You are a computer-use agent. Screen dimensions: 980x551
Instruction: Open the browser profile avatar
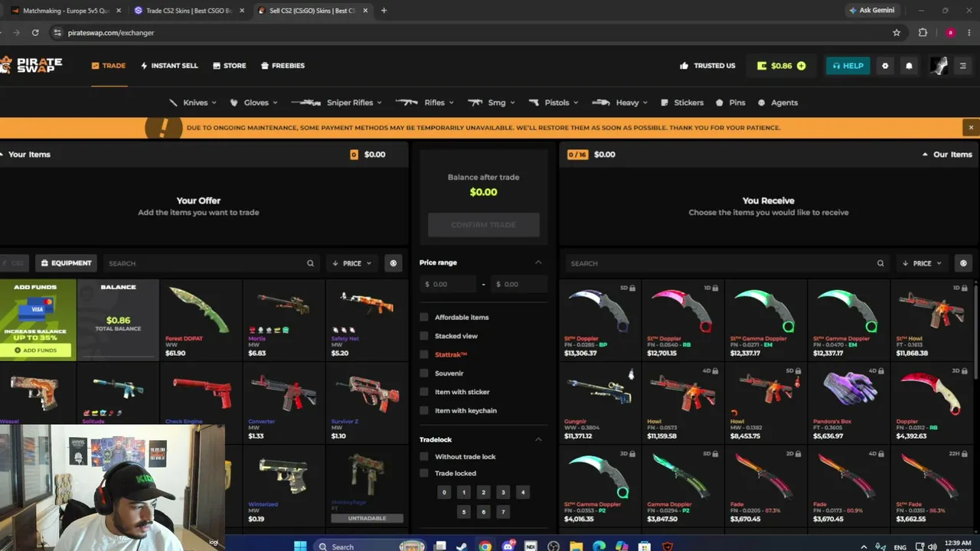(950, 33)
